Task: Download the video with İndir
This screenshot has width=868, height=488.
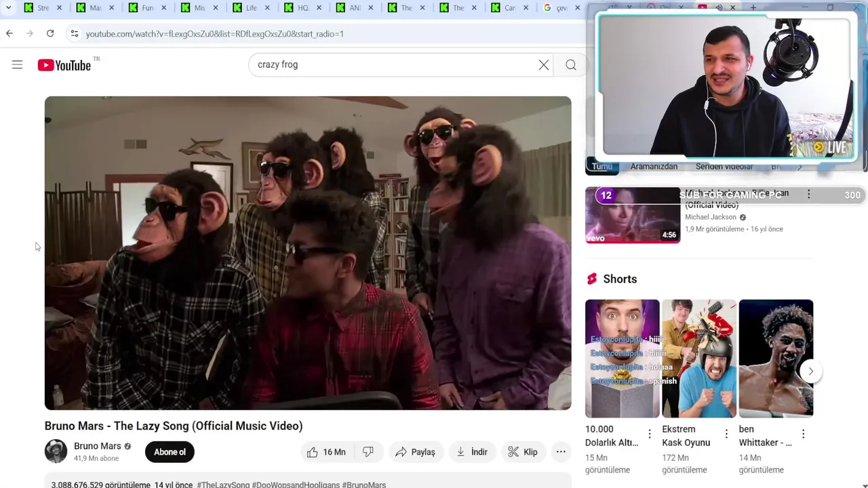Action: click(x=472, y=452)
